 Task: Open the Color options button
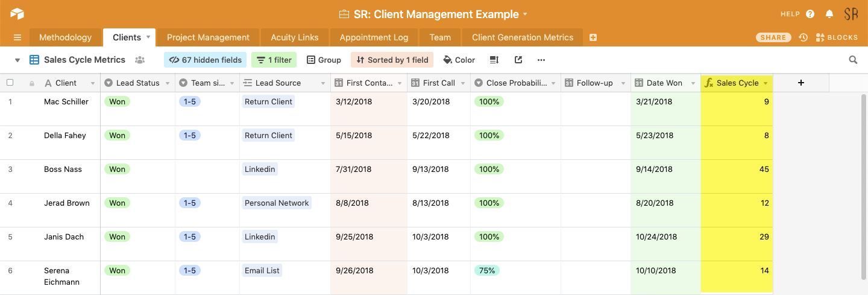[459, 60]
